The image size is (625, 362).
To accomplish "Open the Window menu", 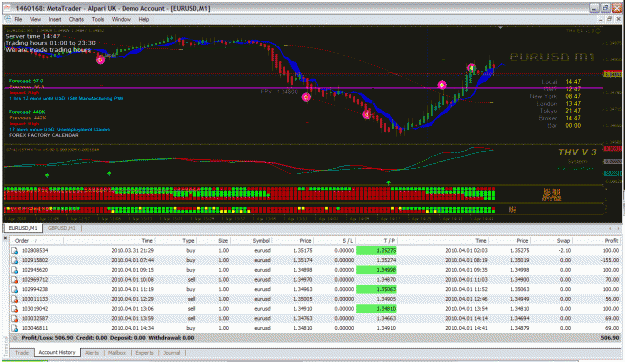I will [121, 19].
